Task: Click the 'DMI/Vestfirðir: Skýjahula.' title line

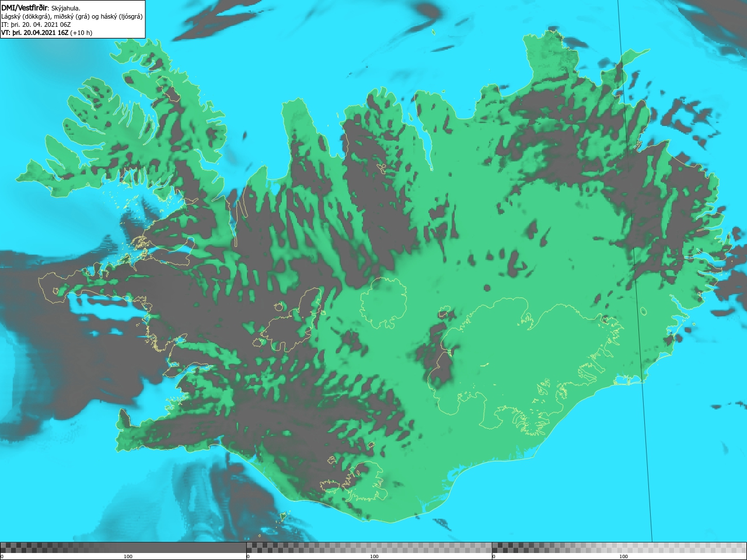Action: [41, 8]
